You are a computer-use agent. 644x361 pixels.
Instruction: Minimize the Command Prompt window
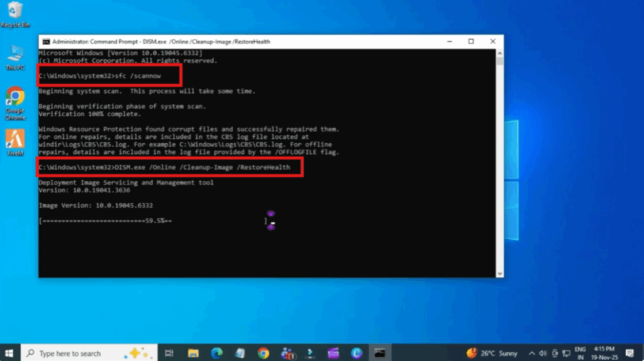click(x=450, y=42)
